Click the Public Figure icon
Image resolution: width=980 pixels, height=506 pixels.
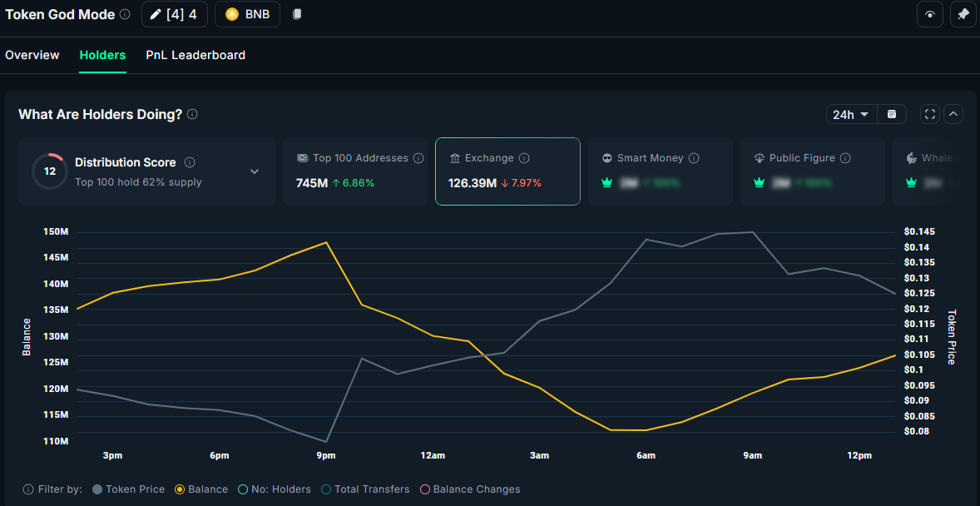pyautogui.click(x=760, y=157)
